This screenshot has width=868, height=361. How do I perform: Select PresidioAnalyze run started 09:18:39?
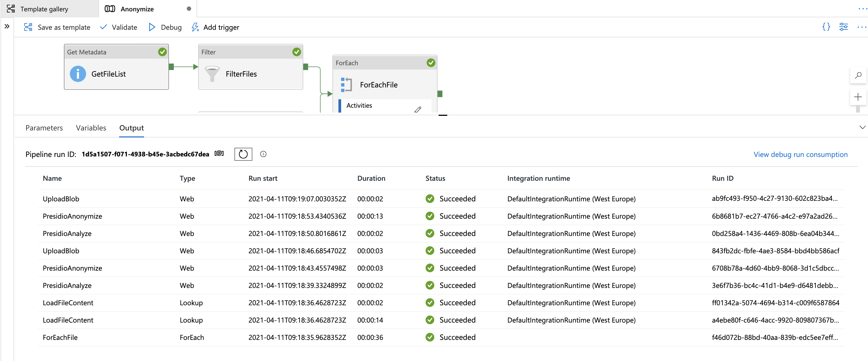coord(441,285)
